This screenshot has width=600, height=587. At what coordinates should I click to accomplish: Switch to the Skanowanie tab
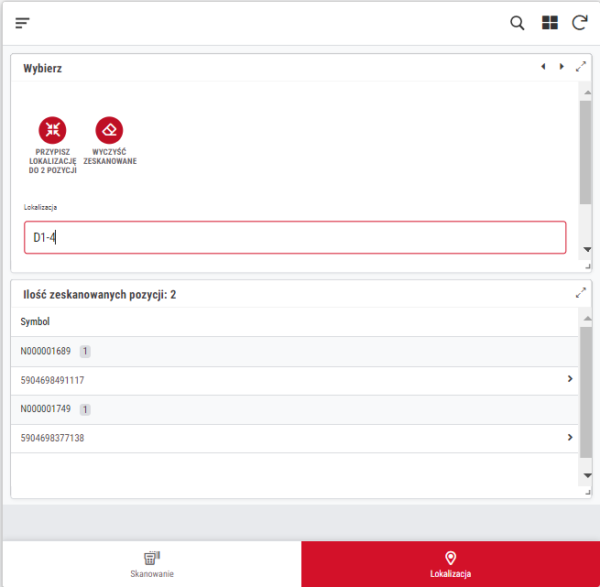(x=151, y=564)
